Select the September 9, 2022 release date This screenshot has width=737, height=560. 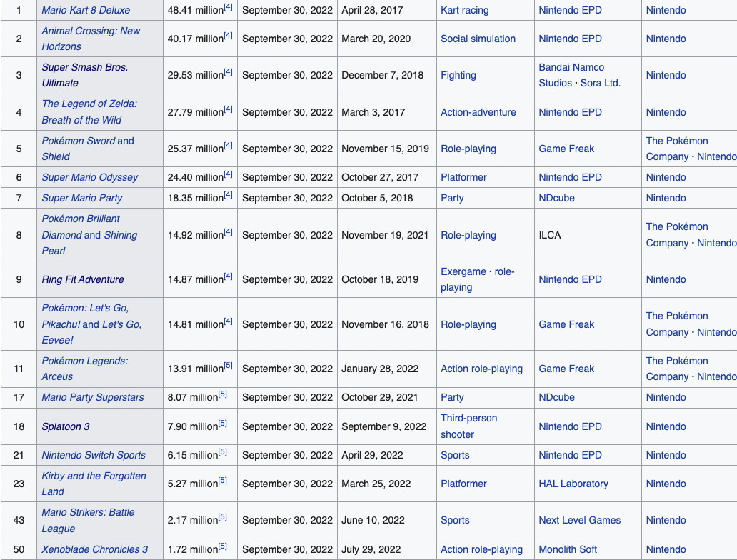[x=384, y=426]
